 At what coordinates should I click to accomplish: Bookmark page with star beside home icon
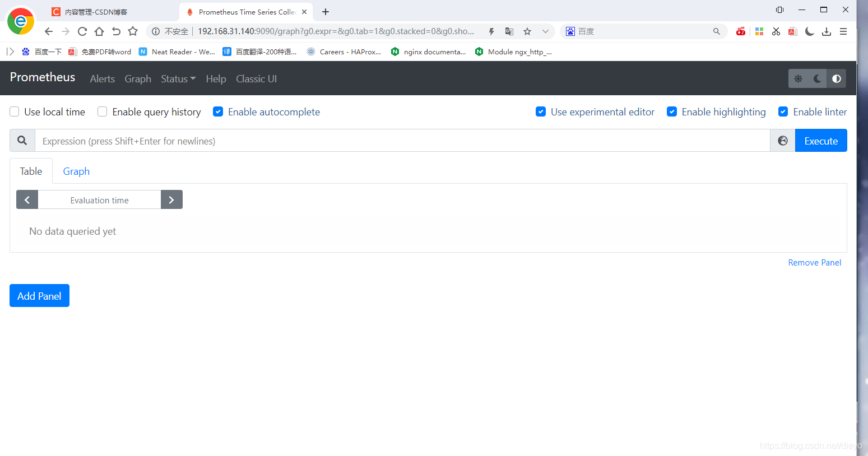133,31
